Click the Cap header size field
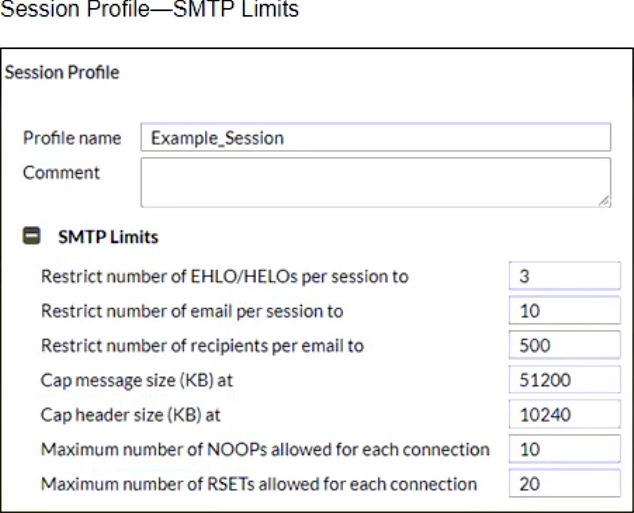The image size is (634, 513). pyautogui.click(x=564, y=414)
